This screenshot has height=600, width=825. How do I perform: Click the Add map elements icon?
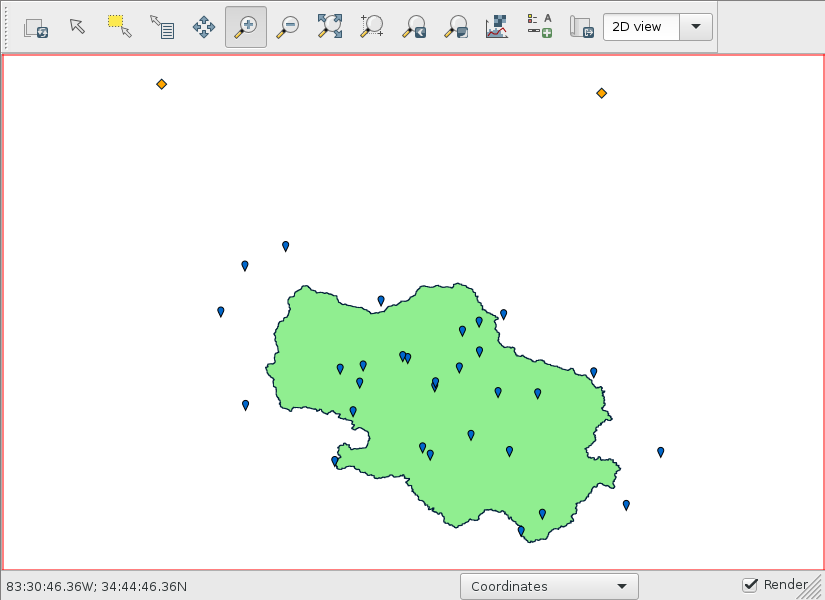pos(539,27)
